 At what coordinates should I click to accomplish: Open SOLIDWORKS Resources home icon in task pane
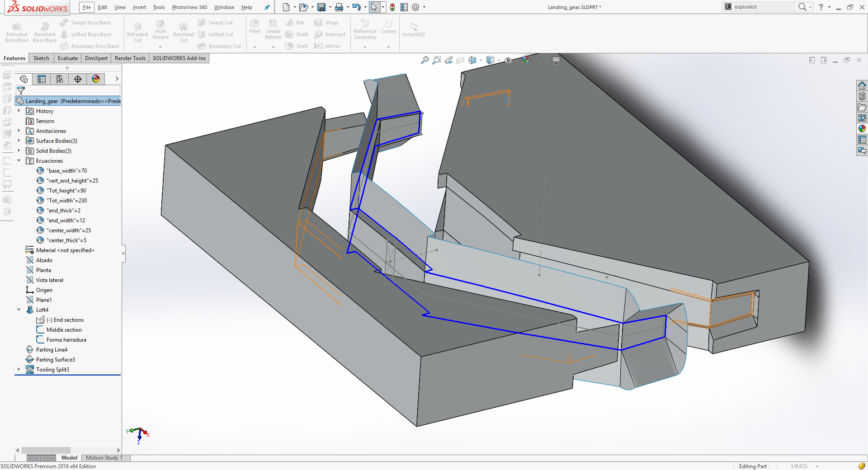point(862,85)
